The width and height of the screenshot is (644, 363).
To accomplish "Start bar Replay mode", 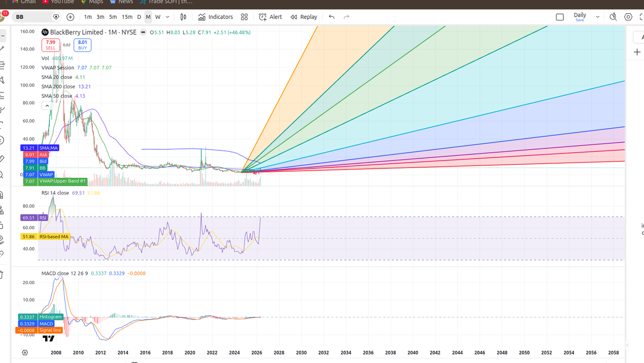I will click(304, 17).
